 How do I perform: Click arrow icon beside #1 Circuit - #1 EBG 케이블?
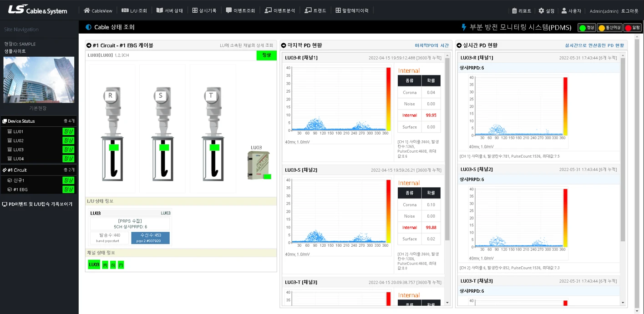click(x=89, y=45)
